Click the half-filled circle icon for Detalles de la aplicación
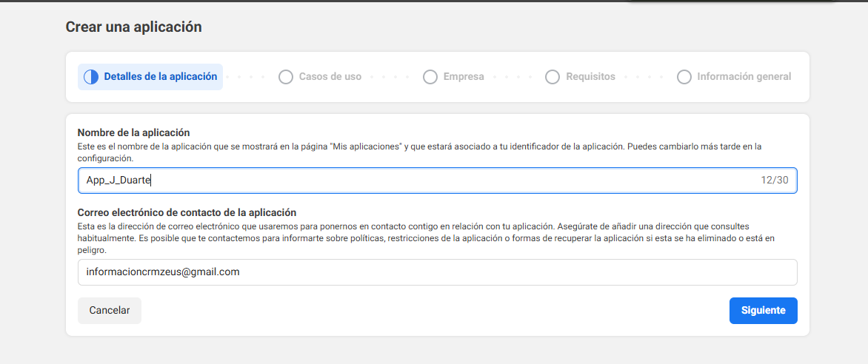This screenshot has width=868, height=364. [x=91, y=77]
